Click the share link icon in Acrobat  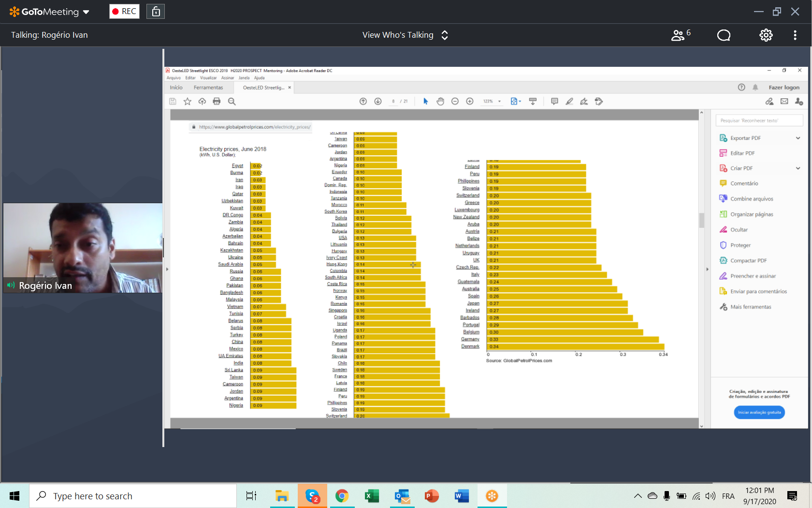pos(769,101)
